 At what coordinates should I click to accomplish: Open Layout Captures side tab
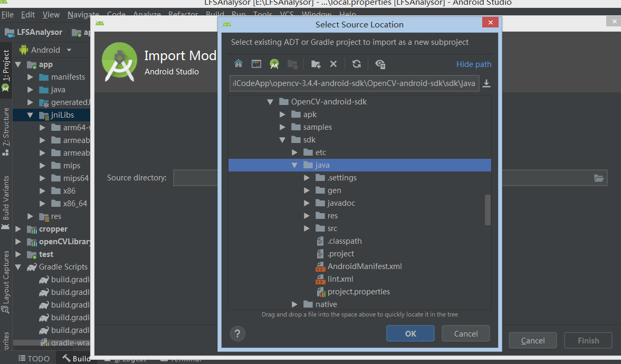pos(6,282)
